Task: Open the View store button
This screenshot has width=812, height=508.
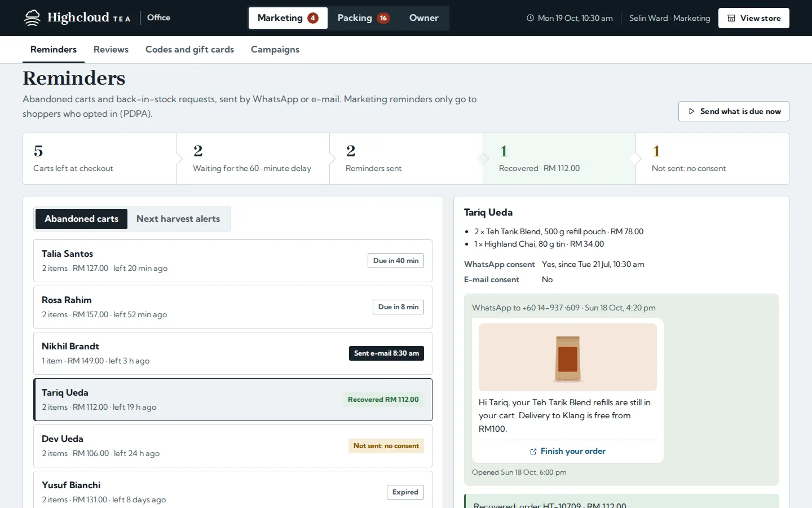Action: pyautogui.click(x=754, y=18)
